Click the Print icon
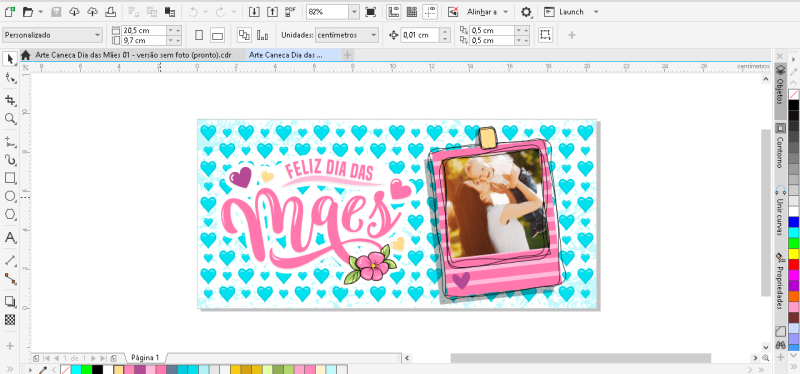This screenshot has width=800, height=374. click(x=110, y=11)
